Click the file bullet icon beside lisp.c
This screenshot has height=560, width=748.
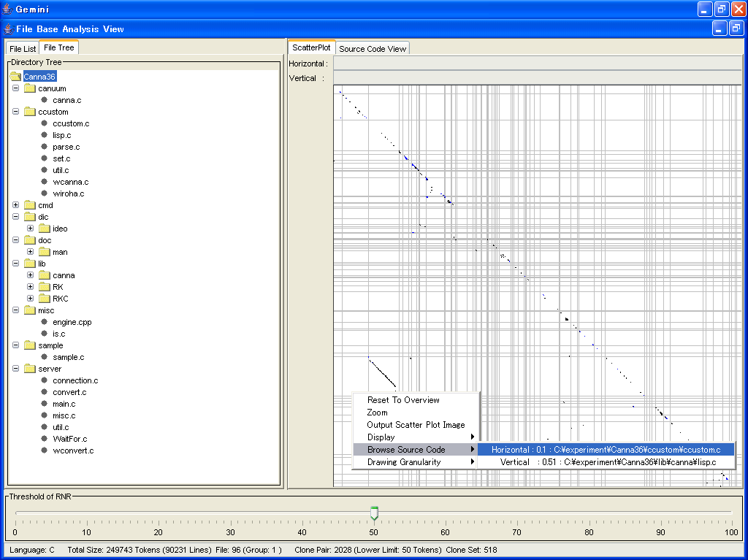(44, 135)
